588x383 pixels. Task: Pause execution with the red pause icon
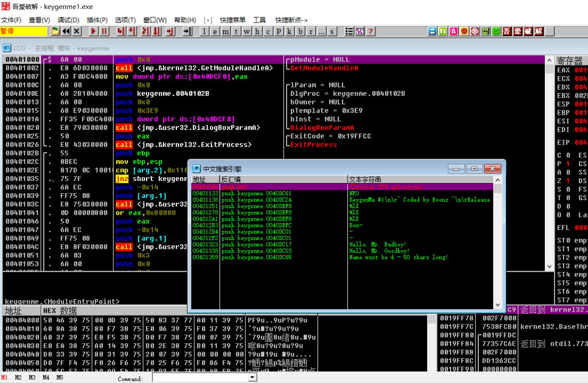pyautogui.click(x=104, y=31)
